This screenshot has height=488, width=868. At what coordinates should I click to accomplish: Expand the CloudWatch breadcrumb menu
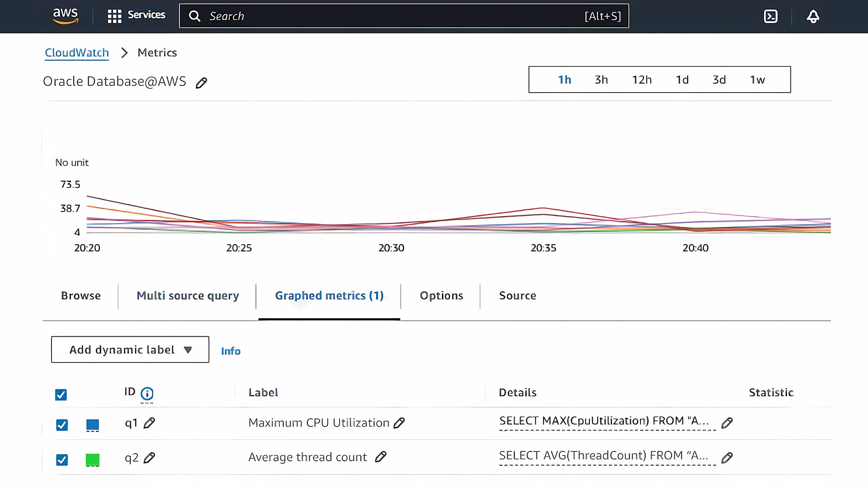pyautogui.click(x=76, y=53)
